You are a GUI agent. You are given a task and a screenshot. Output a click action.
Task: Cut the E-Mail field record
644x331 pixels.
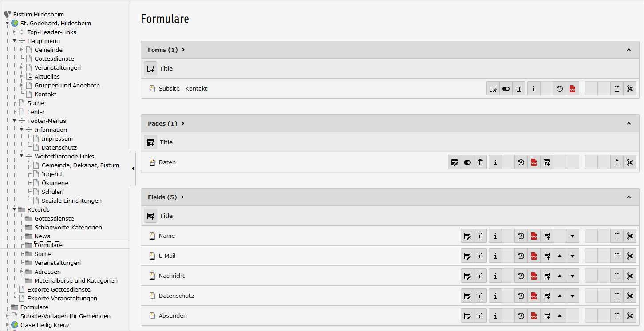coord(630,256)
